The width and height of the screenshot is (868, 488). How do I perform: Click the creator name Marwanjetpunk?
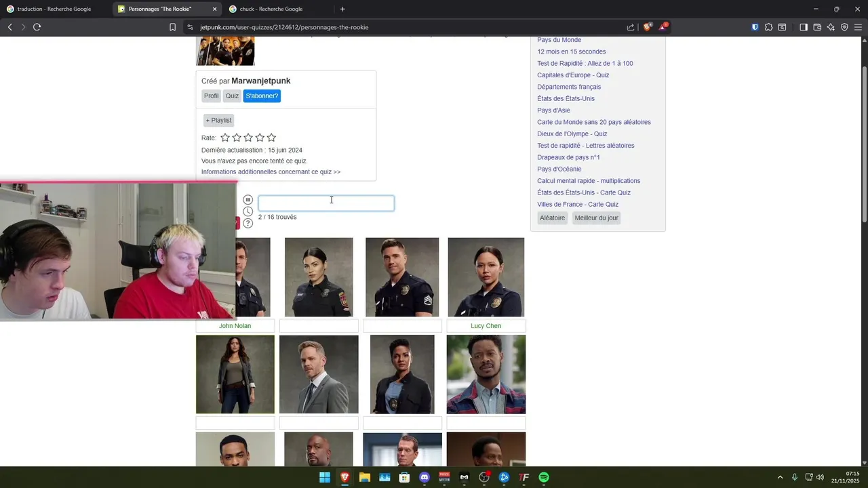pos(260,81)
